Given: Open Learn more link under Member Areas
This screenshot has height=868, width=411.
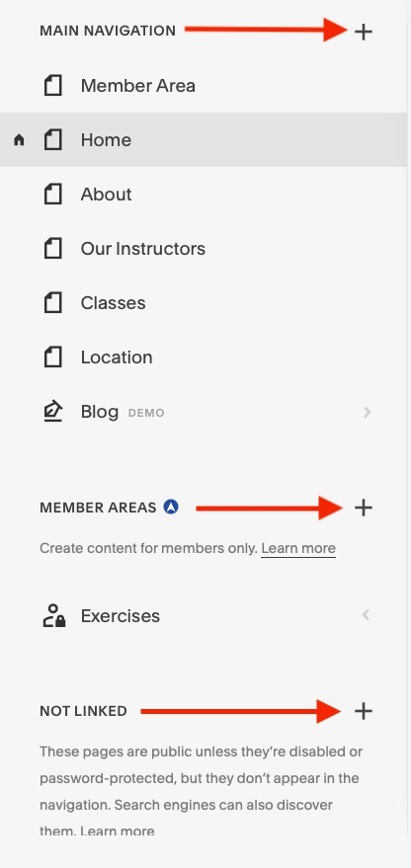Looking at the screenshot, I should [x=298, y=548].
